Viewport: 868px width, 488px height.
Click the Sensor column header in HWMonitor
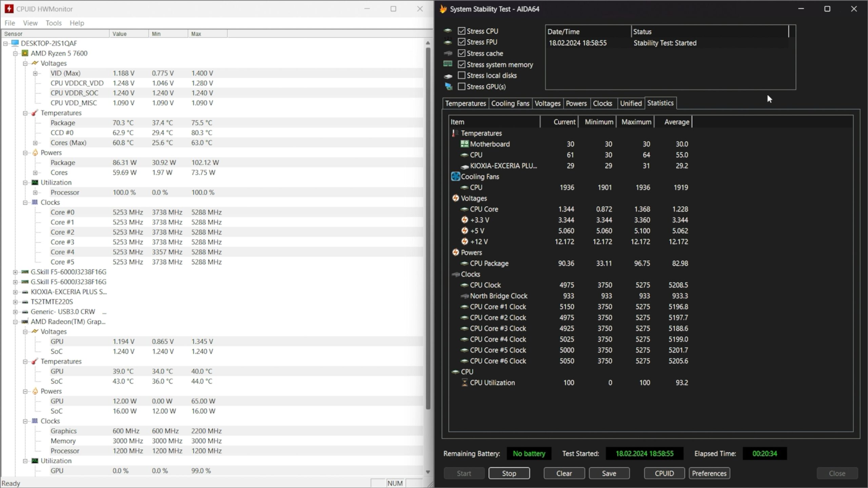click(x=56, y=34)
